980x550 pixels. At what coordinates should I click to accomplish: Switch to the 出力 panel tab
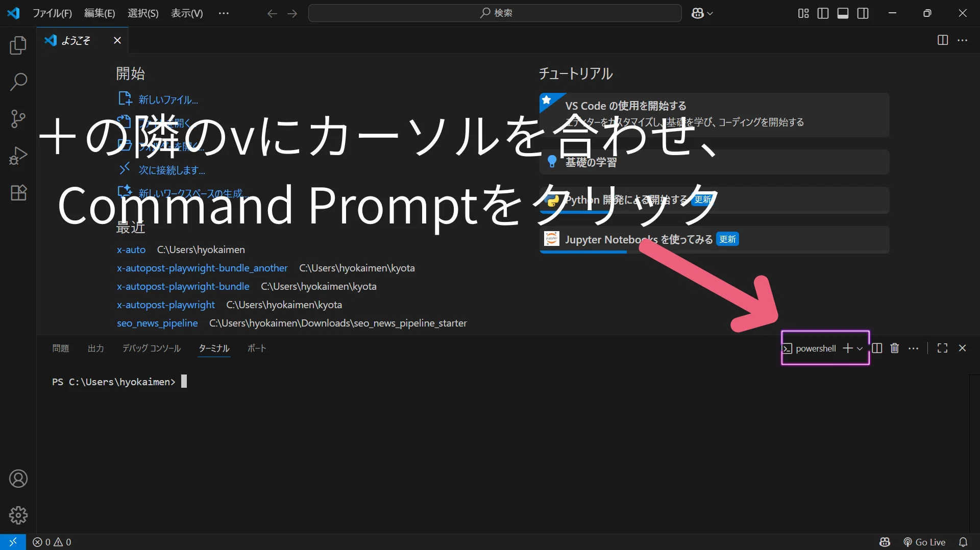pos(95,348)
